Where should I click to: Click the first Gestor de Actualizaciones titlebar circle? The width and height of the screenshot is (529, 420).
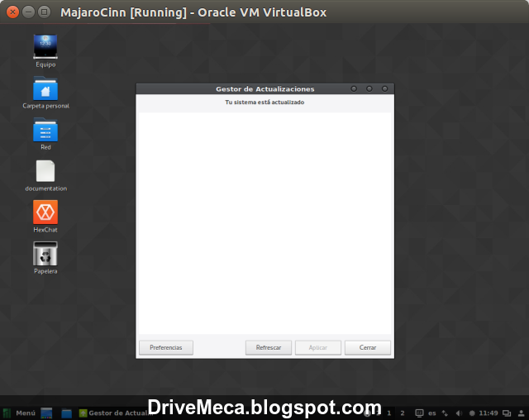click(x=354, y=88)
